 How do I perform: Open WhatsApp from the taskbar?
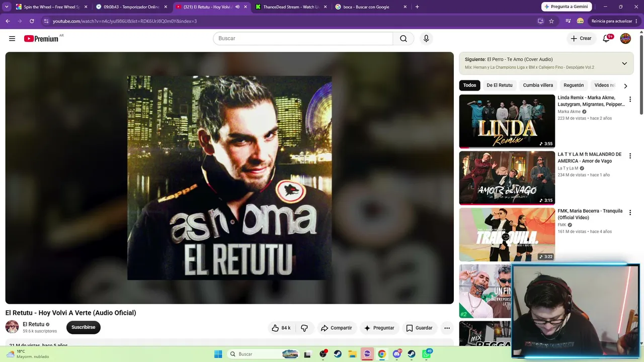[x=427, y=354]
